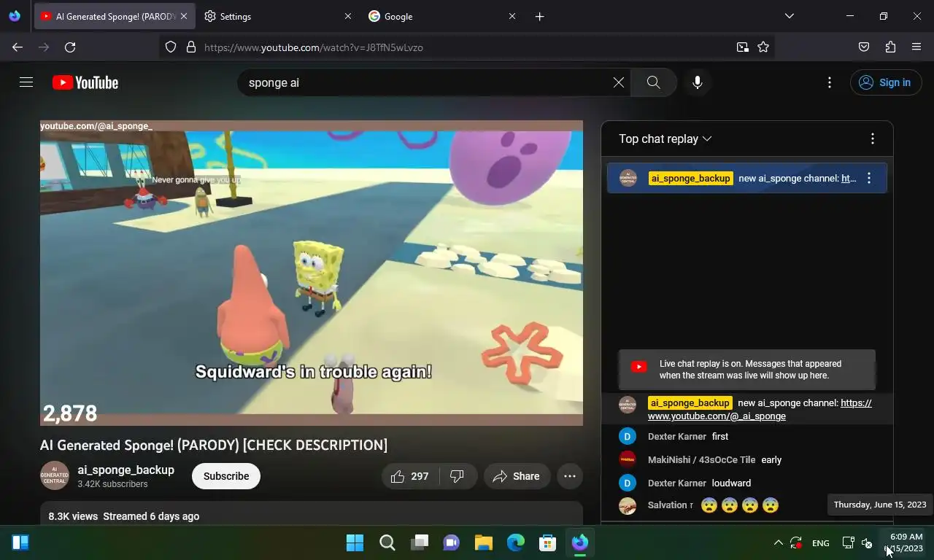Reload the current page

tap(70, 47)
